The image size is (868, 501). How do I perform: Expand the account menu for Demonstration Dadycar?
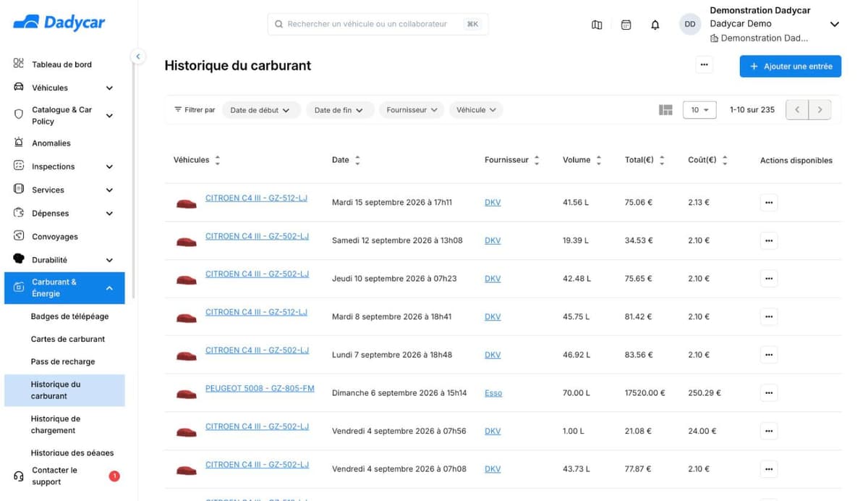834,25
